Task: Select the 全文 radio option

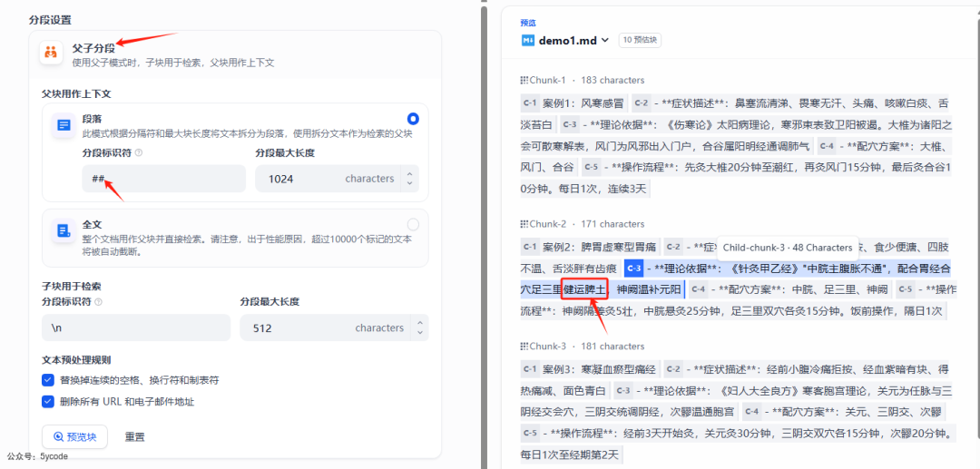Action: (413, 224)
